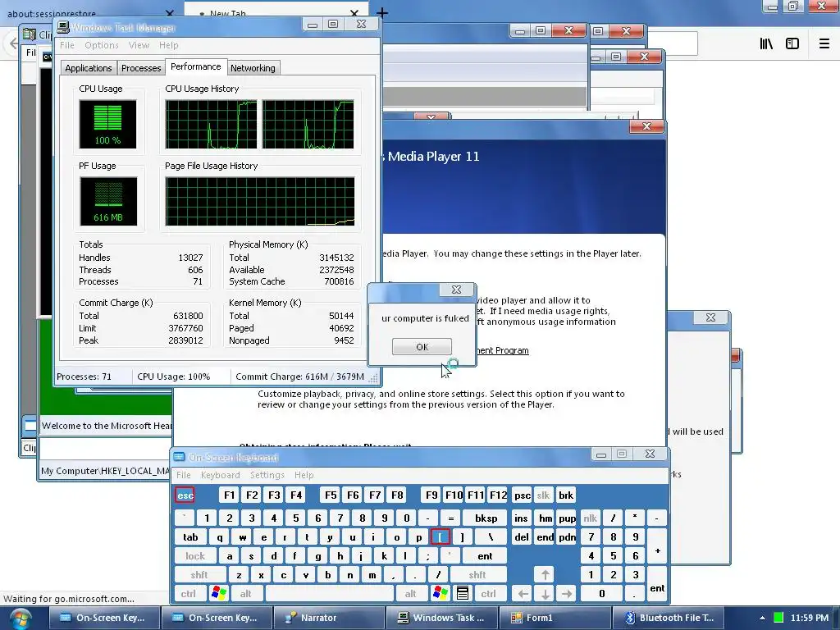Click the On-Screen Keyboard title icon

click(179, 456)
